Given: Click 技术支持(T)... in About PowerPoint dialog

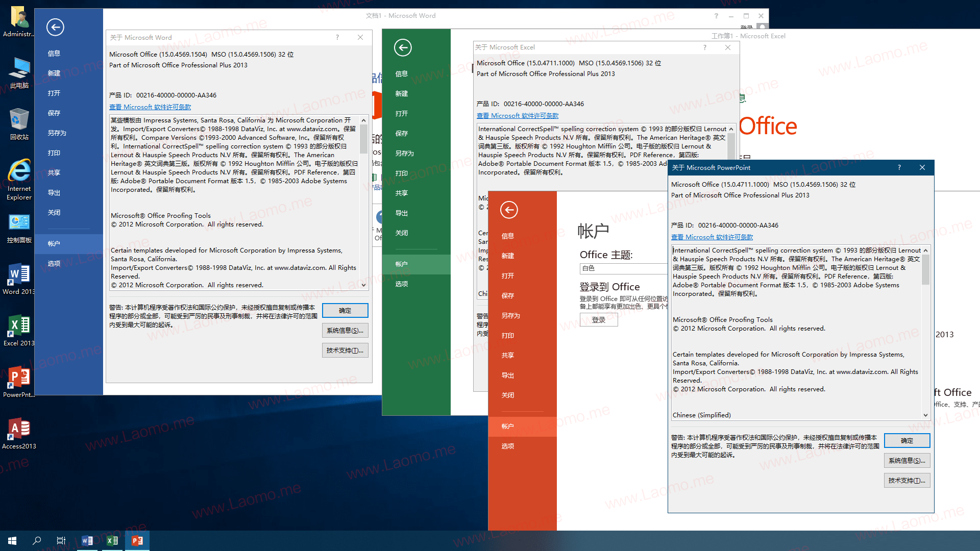Looking at the screenshot, I should (x=907, y=480).
